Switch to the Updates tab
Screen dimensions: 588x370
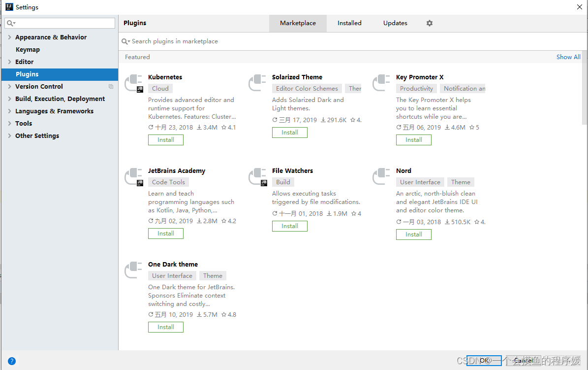tap(395, 23)
